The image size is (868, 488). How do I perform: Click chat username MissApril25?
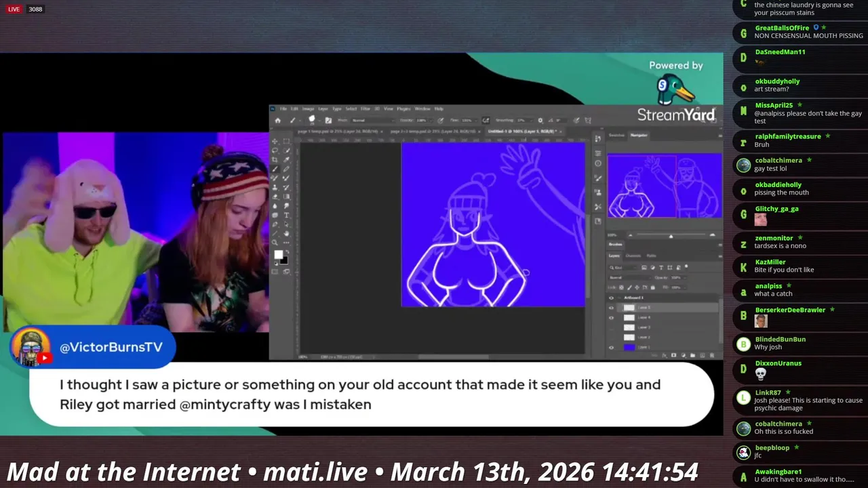pyautogui.click(x=774, y=105)
